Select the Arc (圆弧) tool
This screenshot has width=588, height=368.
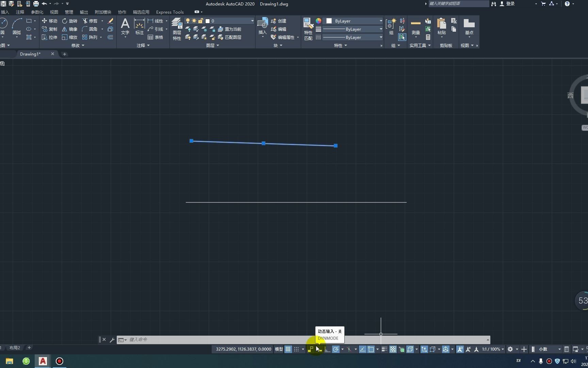[x=17, y=27]
